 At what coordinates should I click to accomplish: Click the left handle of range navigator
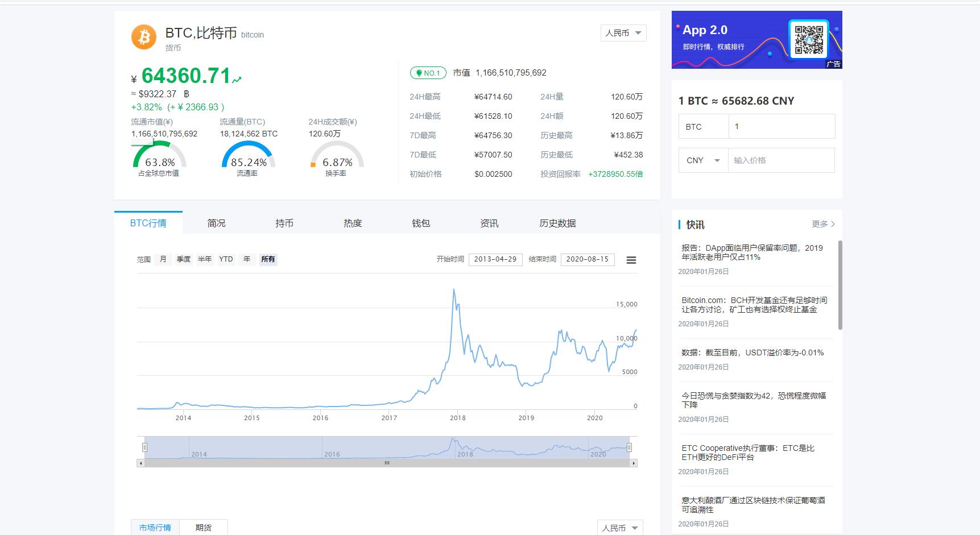coord(144,447)
